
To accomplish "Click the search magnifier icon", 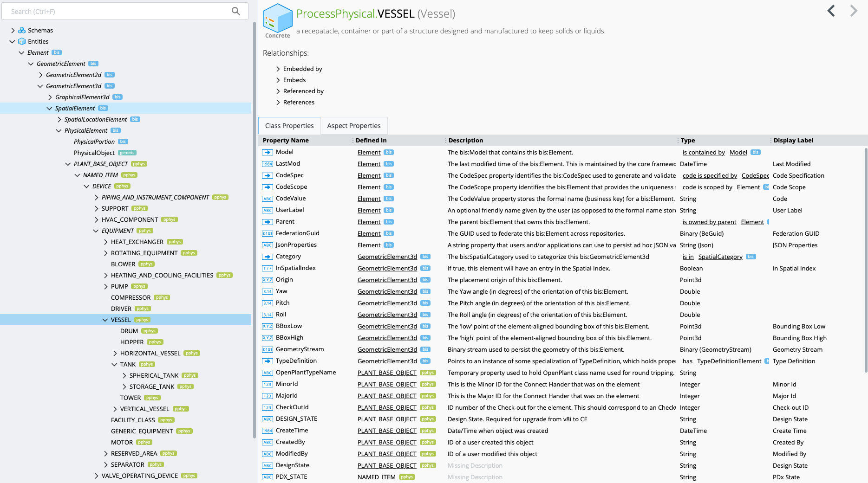I will (236, 11).
